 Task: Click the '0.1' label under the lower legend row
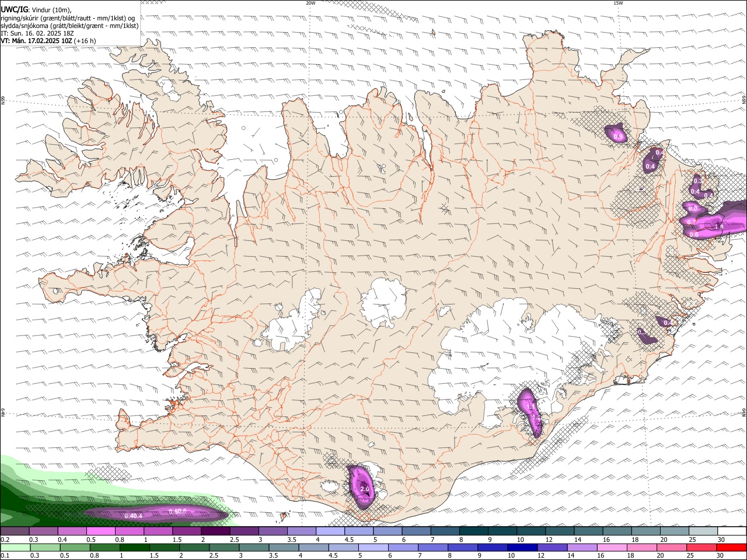pos(5,555)
